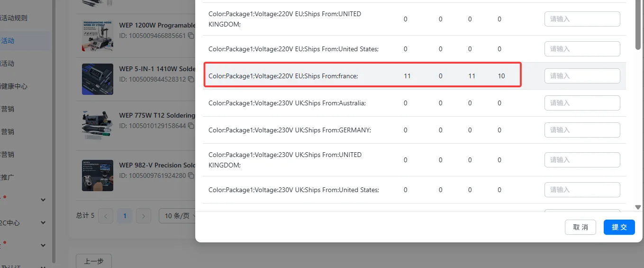This screenshot has height=268, width=644.
Task: Expand the 2C中心 sidebar section
Action: (43, 222)
